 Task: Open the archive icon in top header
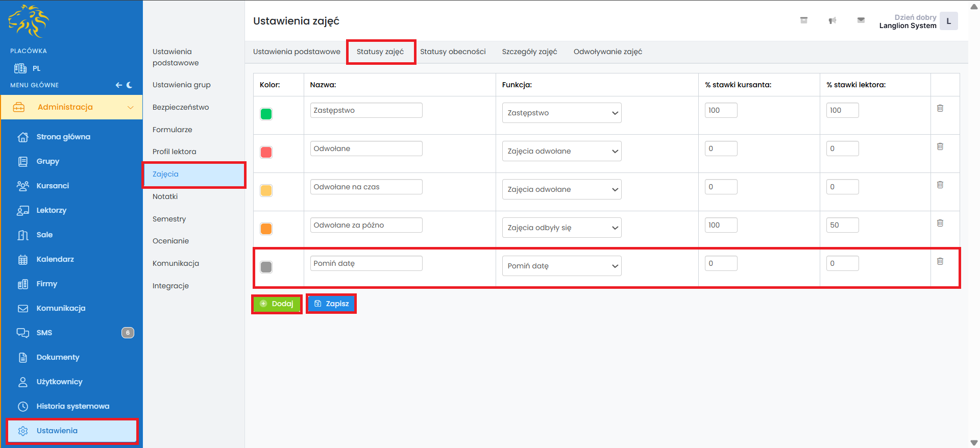(x=803, y=20)
